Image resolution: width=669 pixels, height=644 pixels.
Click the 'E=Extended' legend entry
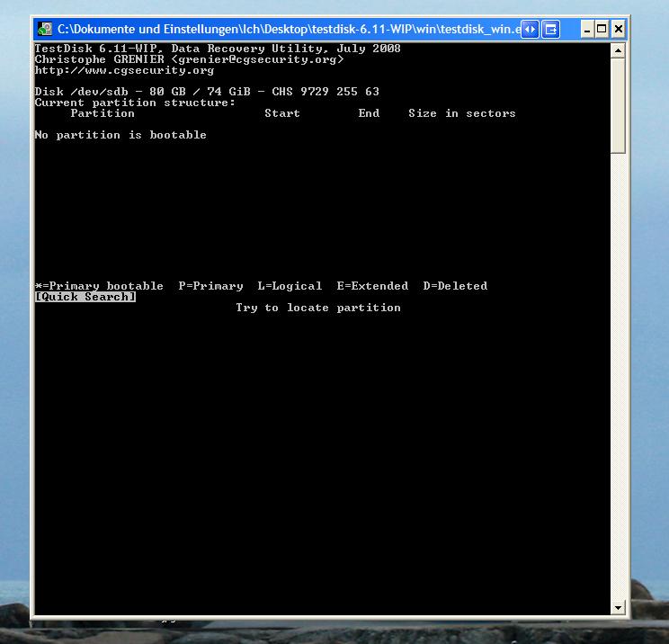click(372, 286)
